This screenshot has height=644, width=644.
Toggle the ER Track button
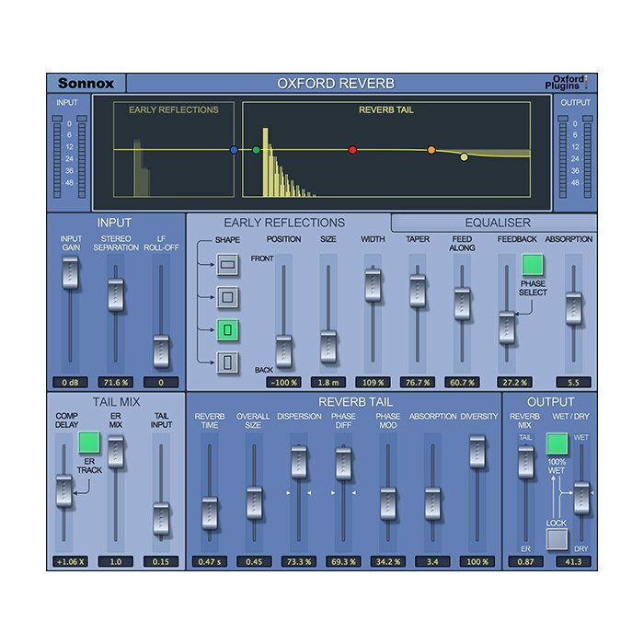coord(89,443)
